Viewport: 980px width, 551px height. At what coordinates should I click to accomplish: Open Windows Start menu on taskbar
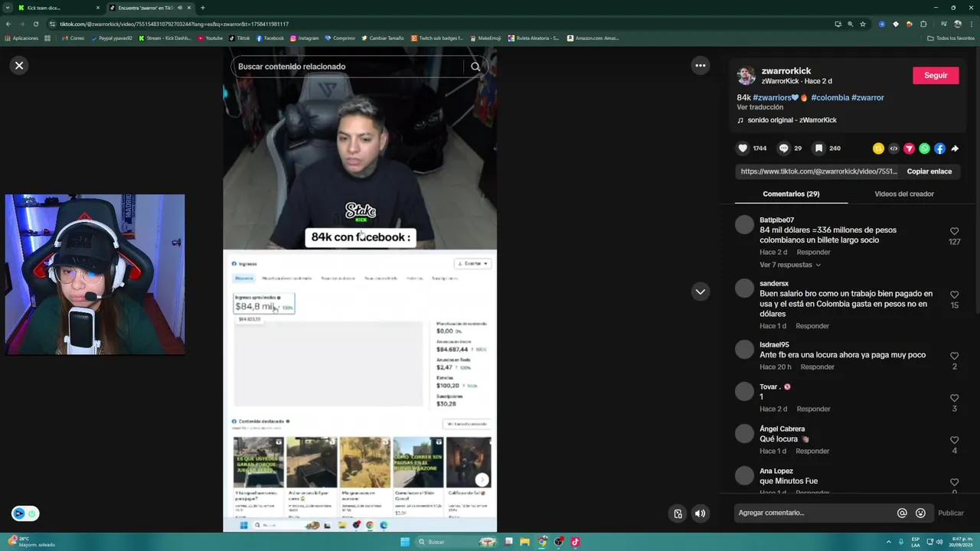tap(405, 542)
